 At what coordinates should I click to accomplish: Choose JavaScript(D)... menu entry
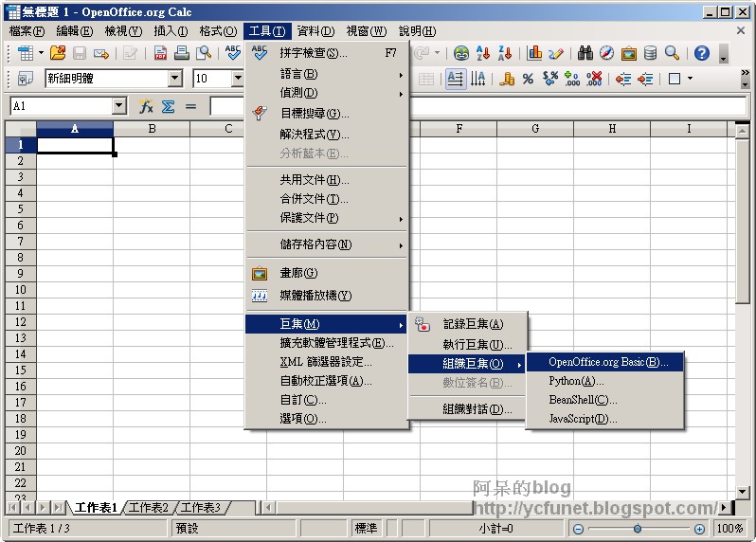[605, 419]
